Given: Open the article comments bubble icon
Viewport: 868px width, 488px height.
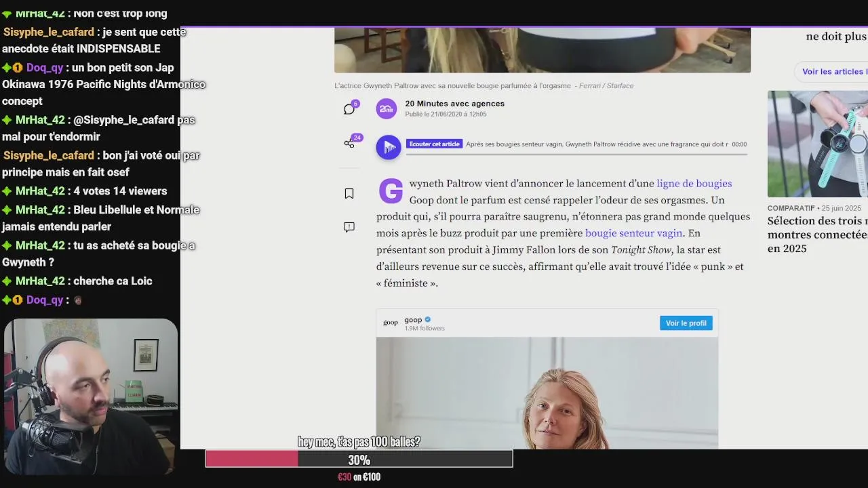Looking at the screenshot, I should 349,109.
